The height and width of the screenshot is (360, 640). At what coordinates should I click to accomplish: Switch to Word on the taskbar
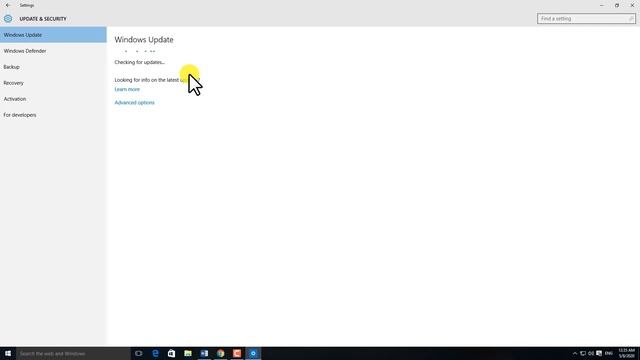pyautogui.click(x=204, y=353)
